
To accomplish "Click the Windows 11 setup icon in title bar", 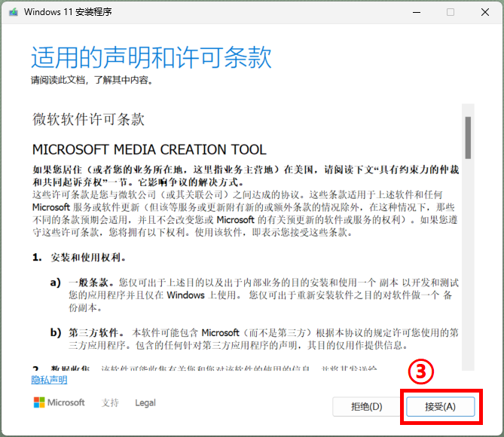I will point(13,12).
